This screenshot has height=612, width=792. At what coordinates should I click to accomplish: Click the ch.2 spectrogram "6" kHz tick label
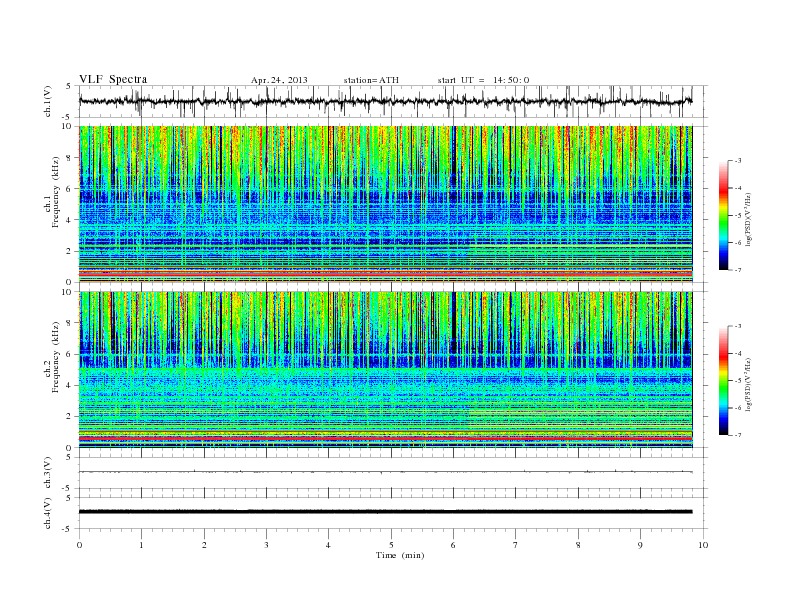coord(69,354)
